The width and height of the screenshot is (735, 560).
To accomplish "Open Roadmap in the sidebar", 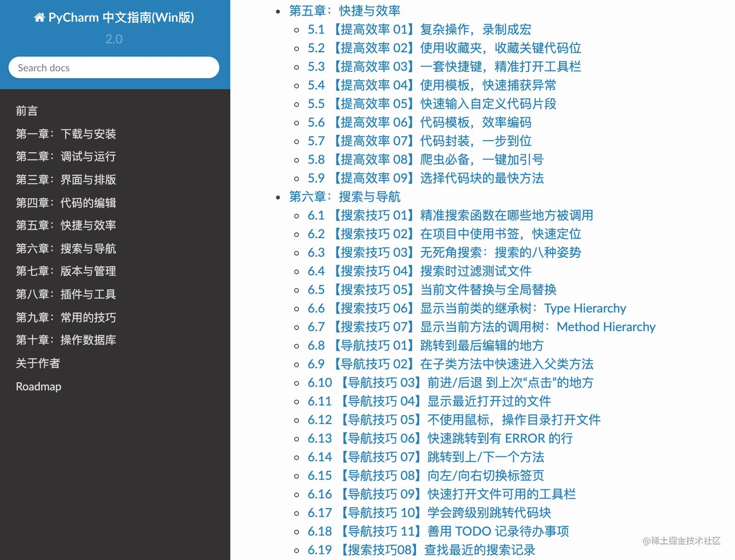I will pos(39,387).
